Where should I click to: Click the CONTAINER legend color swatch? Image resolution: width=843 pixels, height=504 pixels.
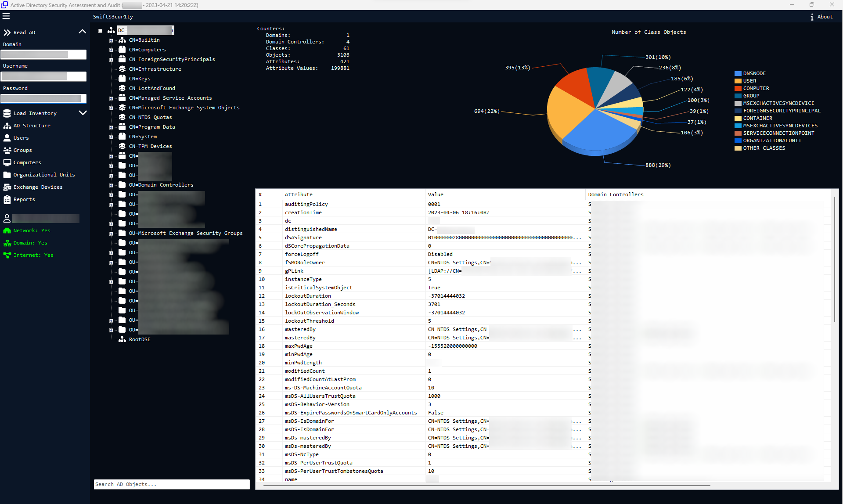coord(738,118)
